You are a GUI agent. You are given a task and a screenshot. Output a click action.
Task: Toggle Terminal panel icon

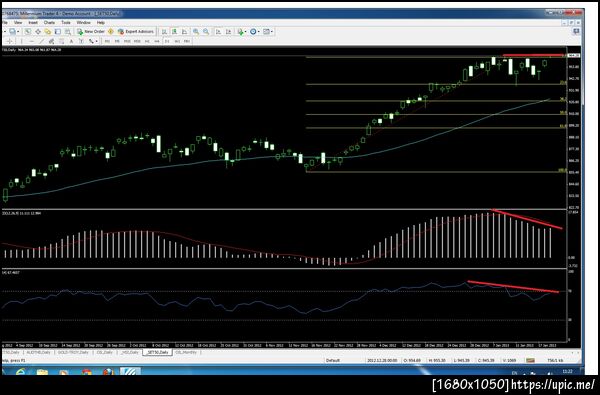tap(58, 32)
